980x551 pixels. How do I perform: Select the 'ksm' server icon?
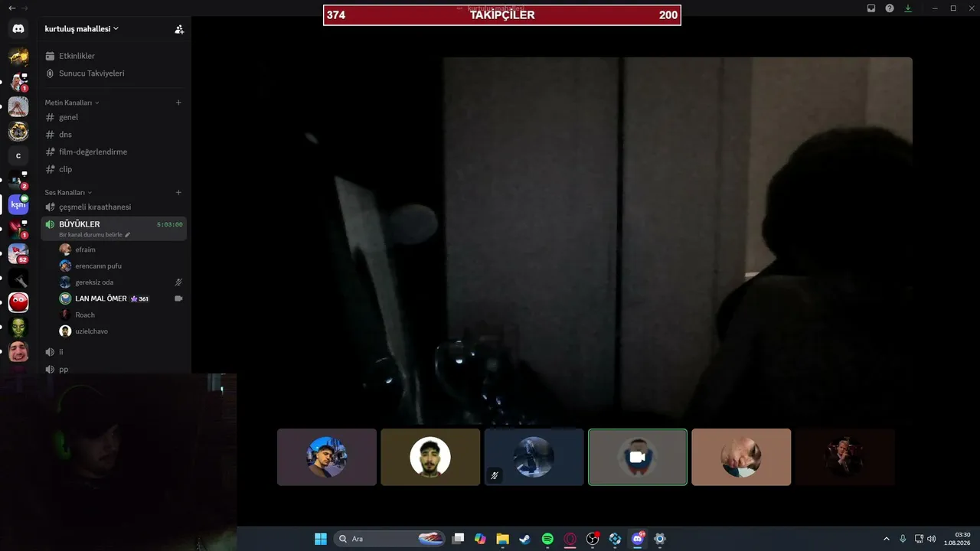coord(18,204)
